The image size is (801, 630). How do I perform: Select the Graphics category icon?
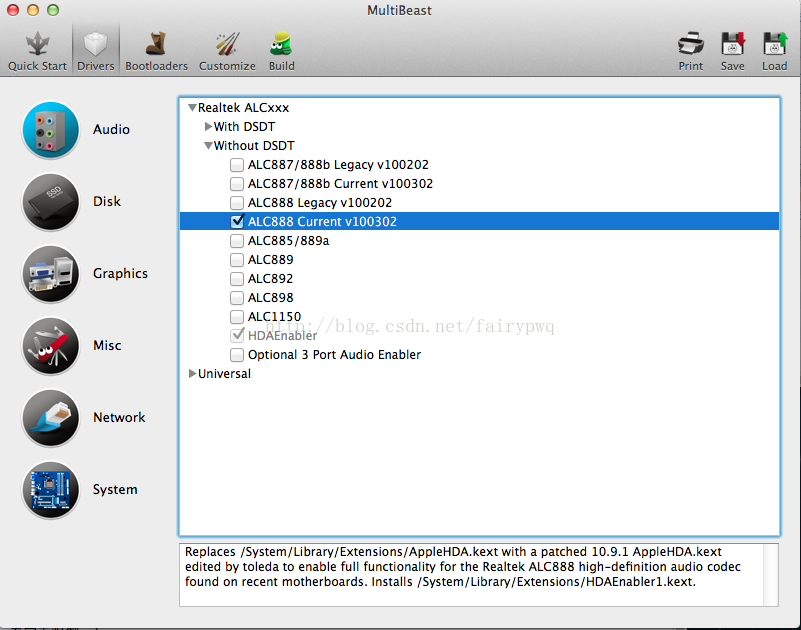(x=51, y=274)
